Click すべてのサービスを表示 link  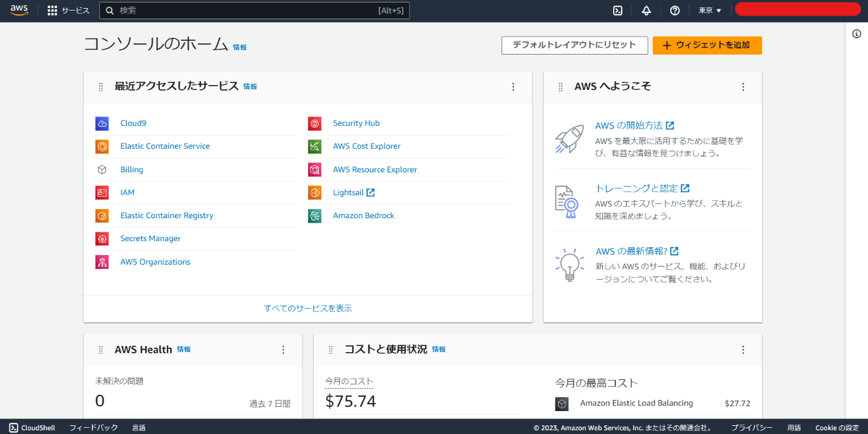pos(308,308)
